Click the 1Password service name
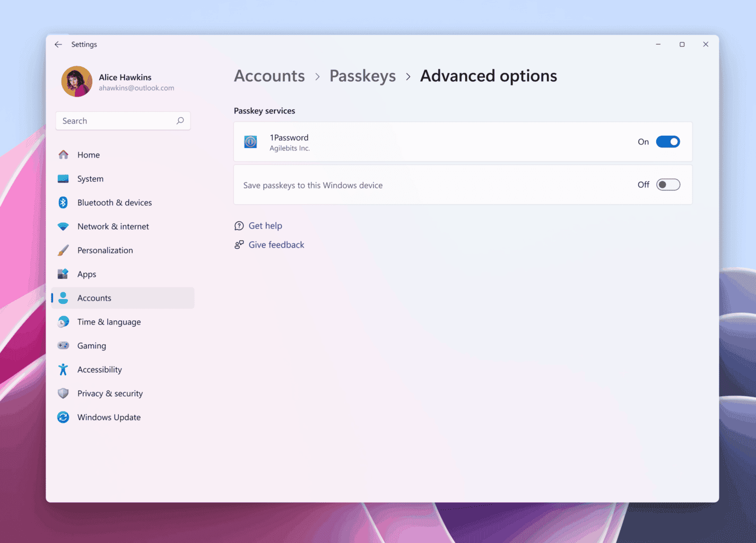This screenshot has height=543, width=756. [x=289, y=137]
